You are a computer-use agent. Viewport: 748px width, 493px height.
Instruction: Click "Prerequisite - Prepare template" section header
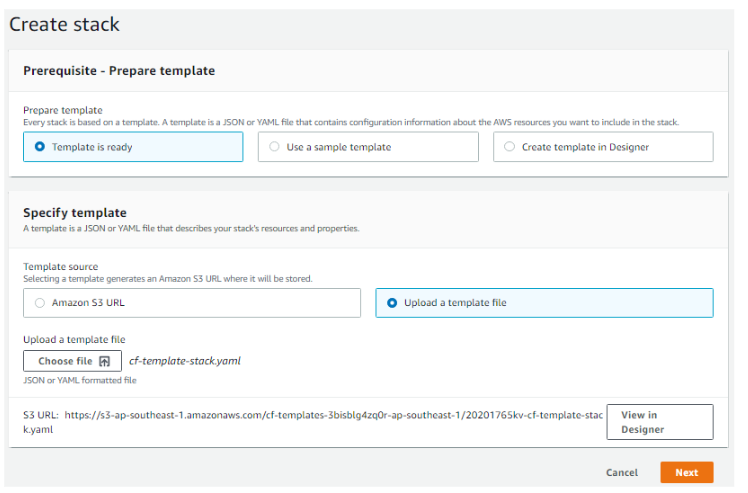tap(119, 71)
